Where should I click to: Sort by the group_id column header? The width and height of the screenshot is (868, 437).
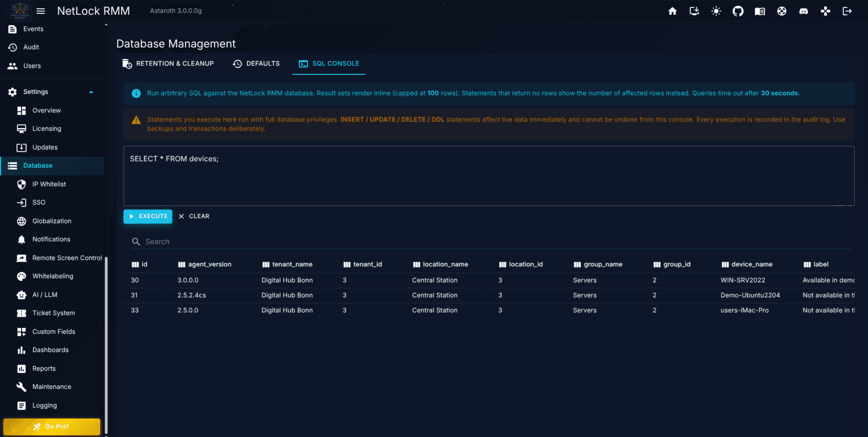coord(672,265)
